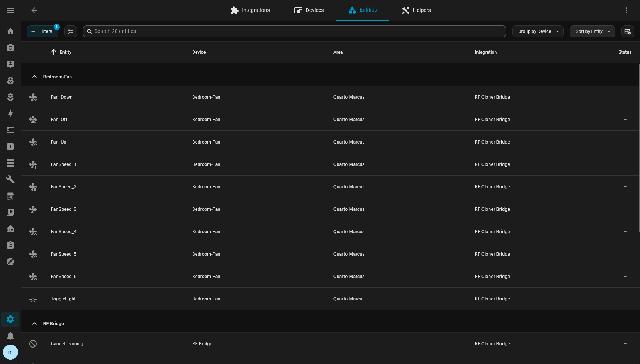Image resolution: width=640 pixels, height=364 pixels.
Task: Open the Zigbee2MQTT sidebar icon
Action: [x=10, y=262]
